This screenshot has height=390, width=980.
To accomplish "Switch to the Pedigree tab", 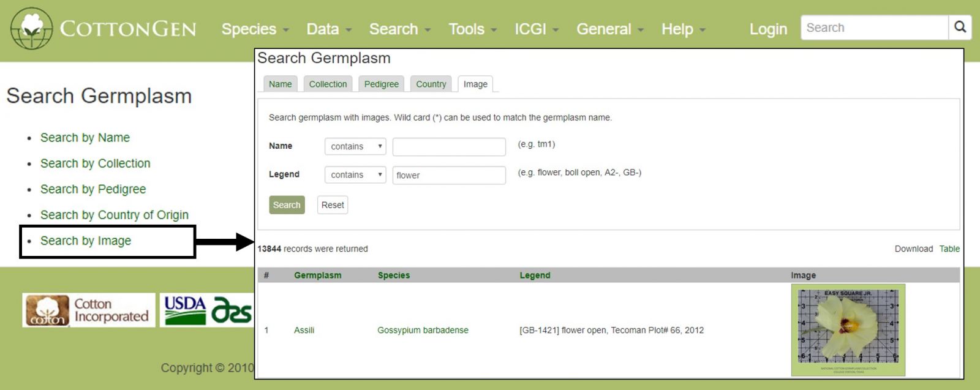I will [x=381, y=84].
